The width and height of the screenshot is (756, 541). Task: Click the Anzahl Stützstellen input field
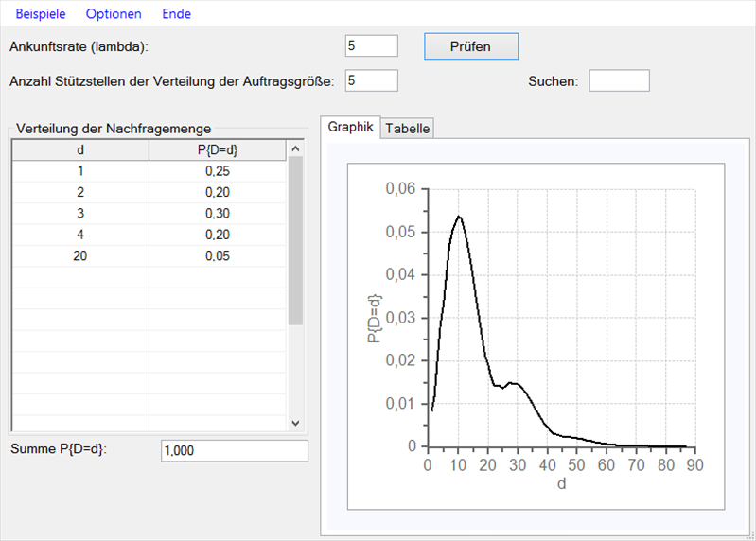point(372,80)
